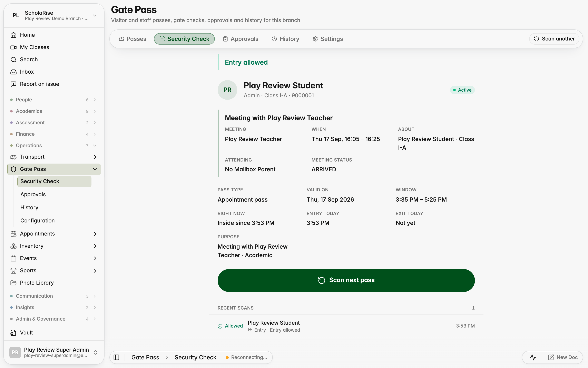The image size is (588, 368).
Task: Click the Sports trophy icon
Action: [14, 271]
